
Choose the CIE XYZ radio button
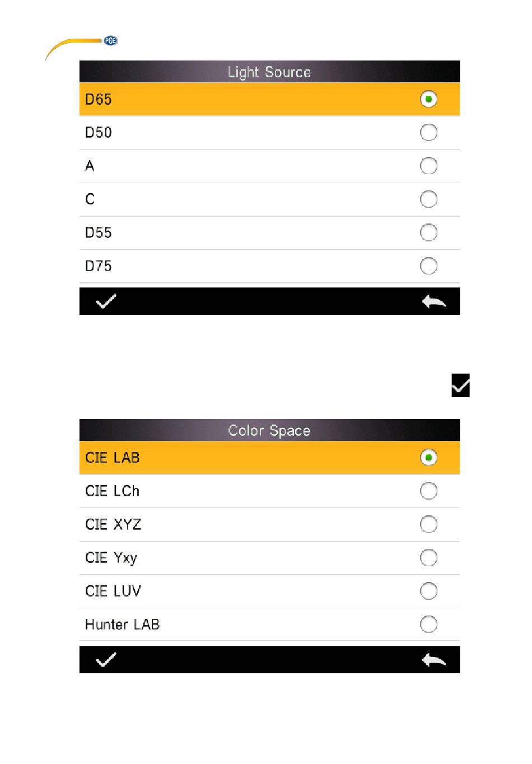pos(428,524)
